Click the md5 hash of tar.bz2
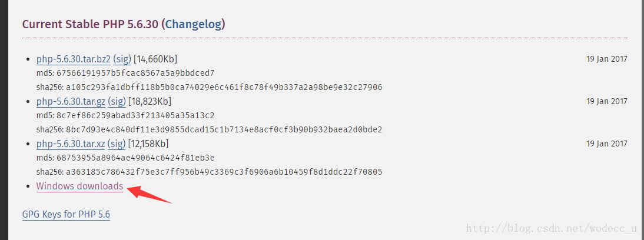The image size is (644, 240). [x=135, y=73]
